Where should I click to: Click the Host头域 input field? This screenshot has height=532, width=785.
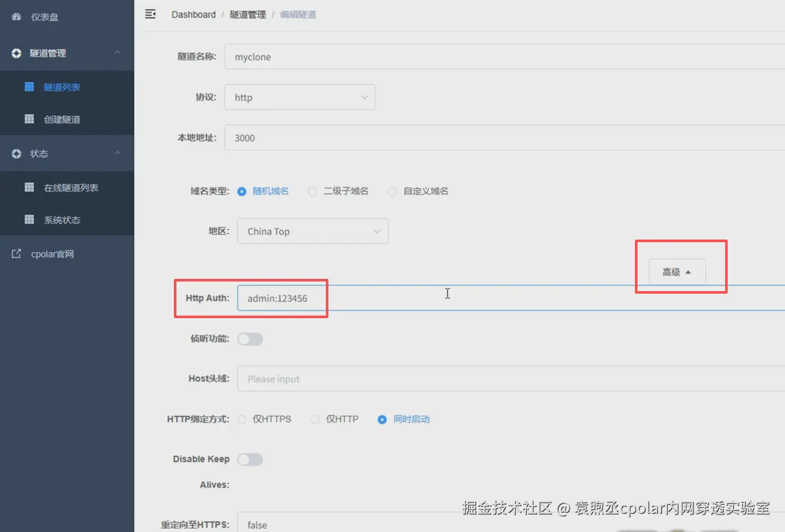511,379
